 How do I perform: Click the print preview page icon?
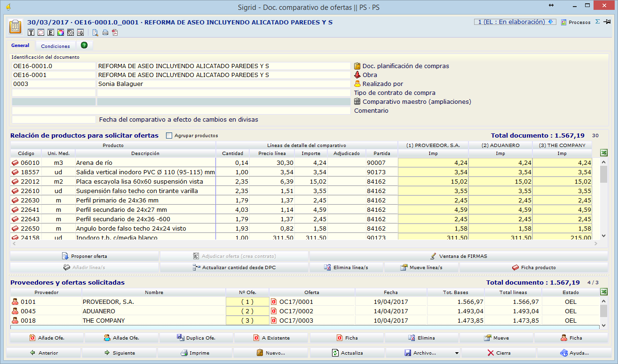point(95,32)
